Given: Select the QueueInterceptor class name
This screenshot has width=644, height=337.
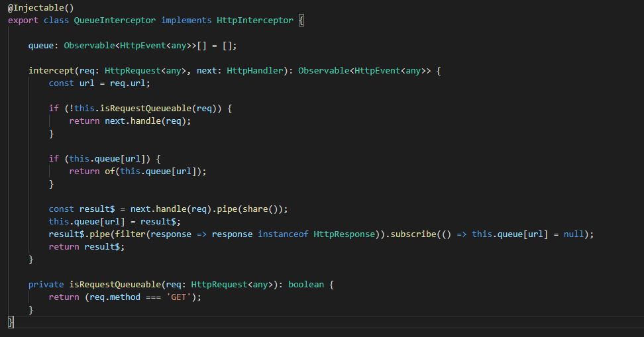Looking at the screenshot, I should tap(115, 20).
